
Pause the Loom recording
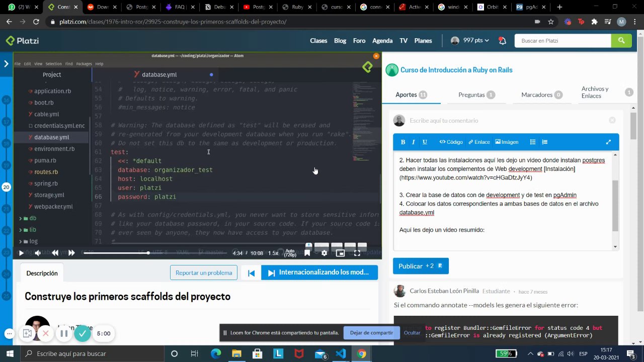pyautogui.click(x=64, y=333)
